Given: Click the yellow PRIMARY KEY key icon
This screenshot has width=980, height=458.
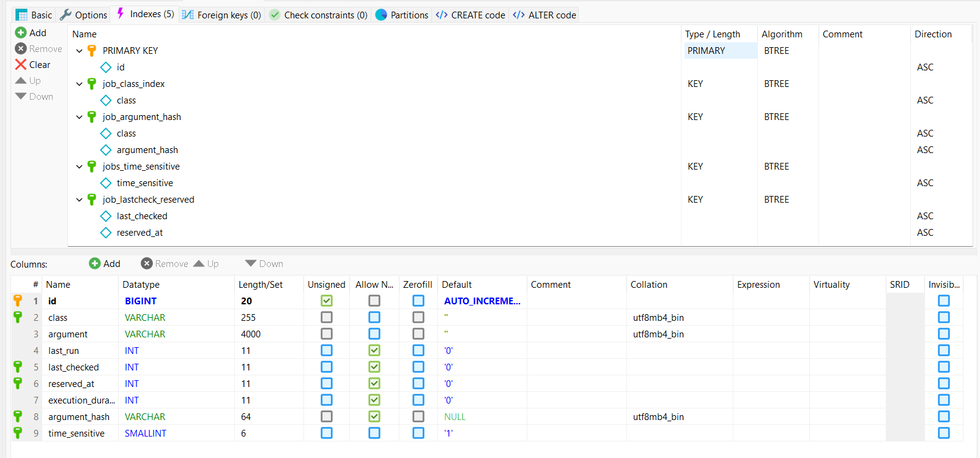Looking at the screenshot, I should click(92, 51).
